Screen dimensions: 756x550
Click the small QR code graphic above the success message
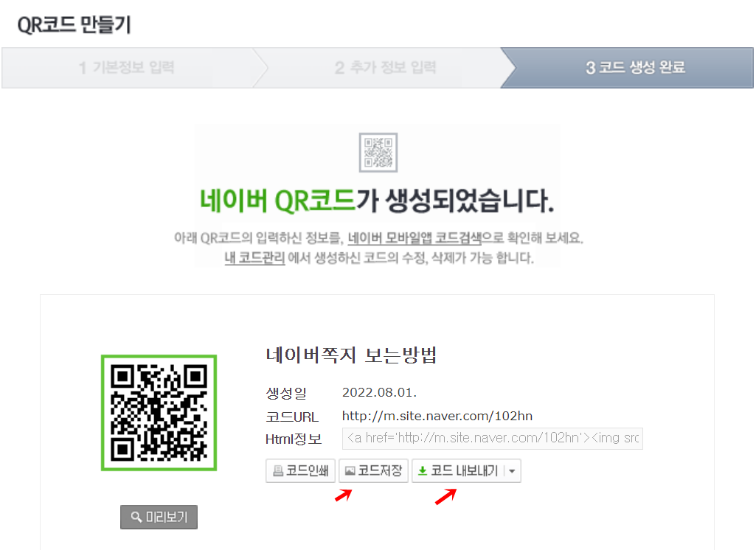click(378, 152)
